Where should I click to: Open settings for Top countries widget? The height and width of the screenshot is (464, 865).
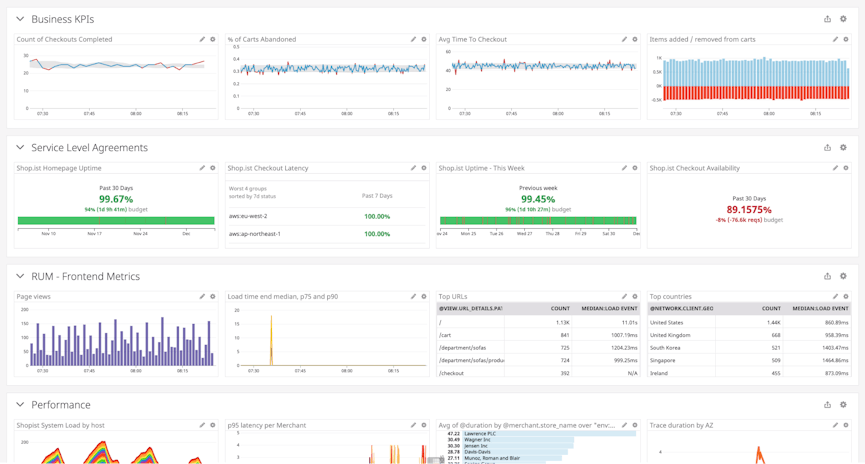pos(846,297)
